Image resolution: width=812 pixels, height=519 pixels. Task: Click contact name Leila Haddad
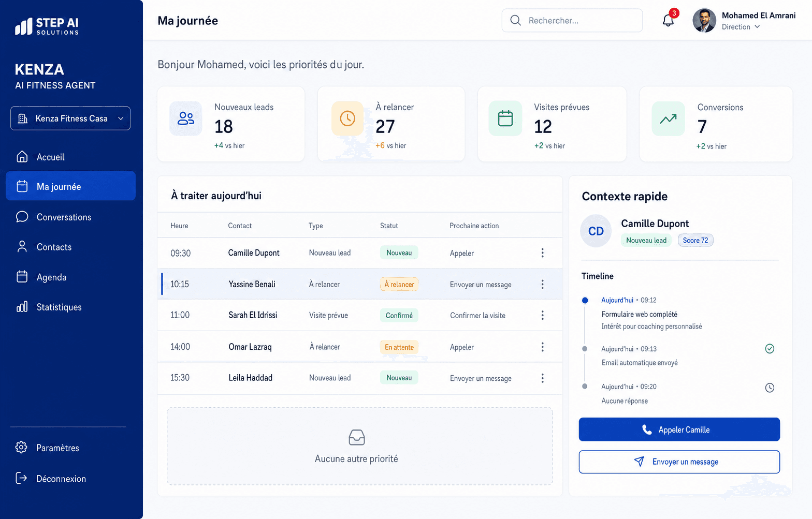pyautogui.click(x=251, y=378)
